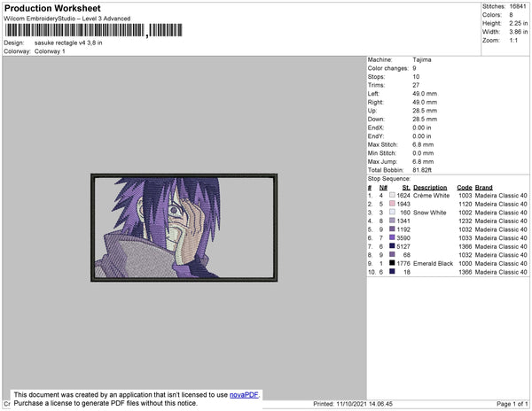
Task: Click the swatch for code 1232
Action: 392,221
